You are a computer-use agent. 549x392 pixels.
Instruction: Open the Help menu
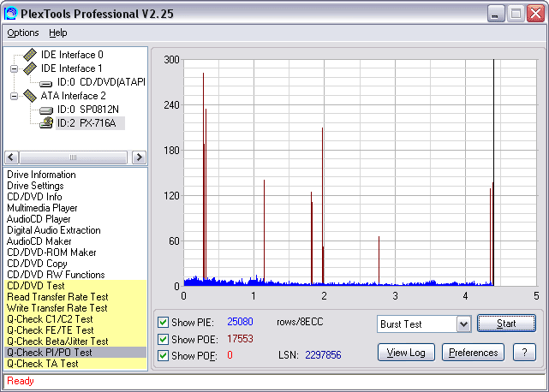pyautogui.click(x=57, y=33)
